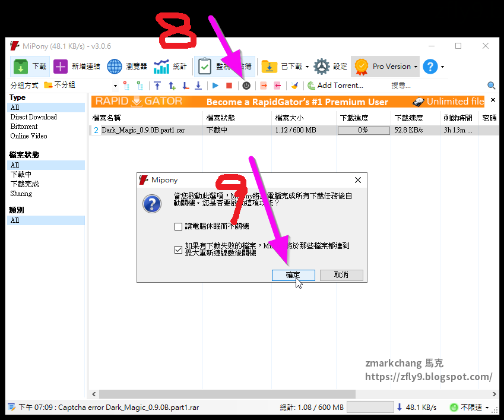The image size is (504, 420).
Task: Move selected download to bottom
Action: pos(199,86)
